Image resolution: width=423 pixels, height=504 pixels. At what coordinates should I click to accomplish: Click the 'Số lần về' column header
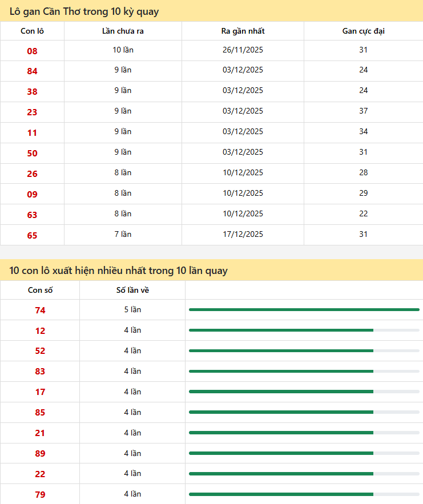click(132, 290)
